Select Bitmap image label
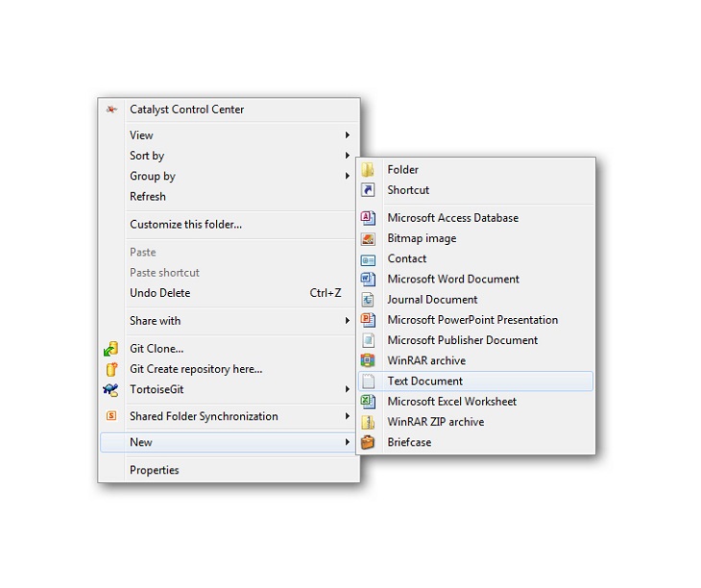The image size is (701, 588). [422, 239]
